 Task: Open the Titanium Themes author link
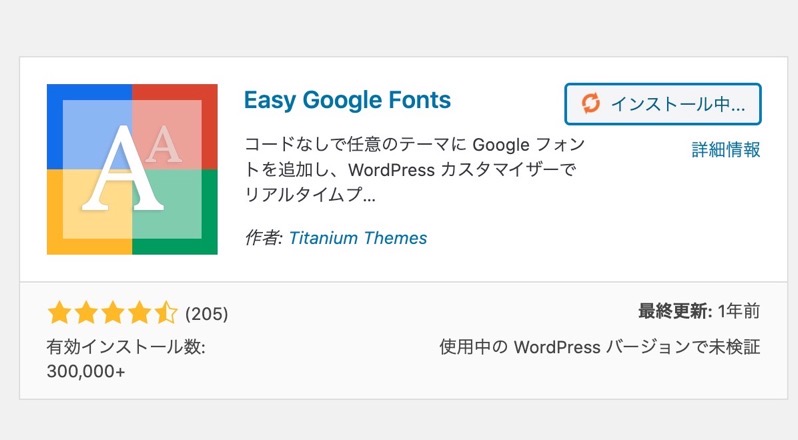point(358,238)
